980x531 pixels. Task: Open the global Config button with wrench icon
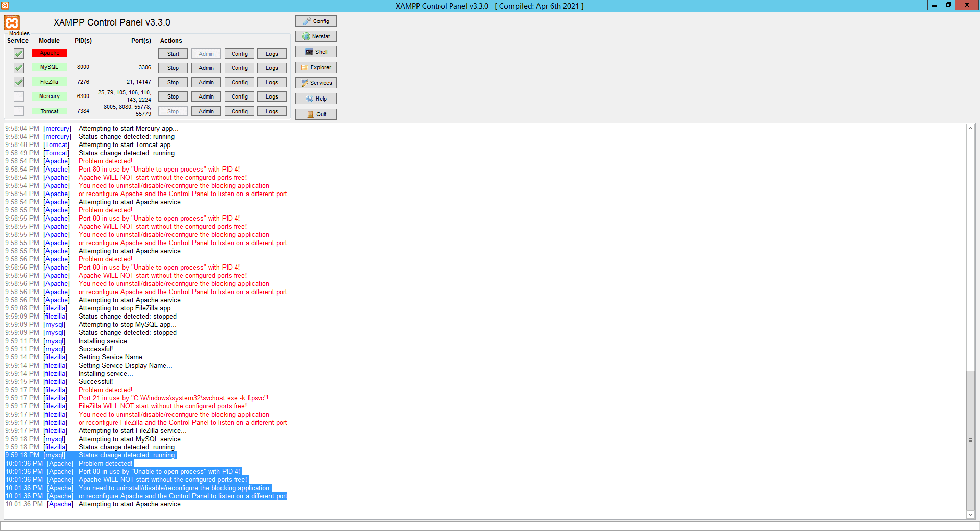[x=316, y=21]
